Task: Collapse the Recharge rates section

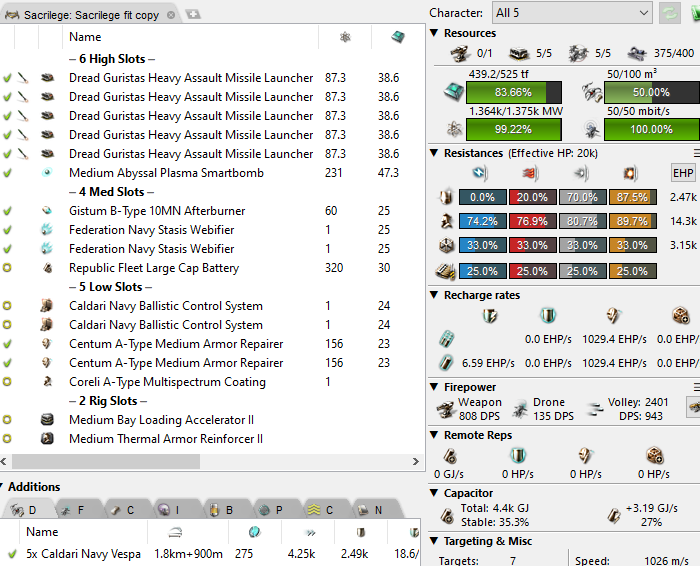Action: pos(433,295)
